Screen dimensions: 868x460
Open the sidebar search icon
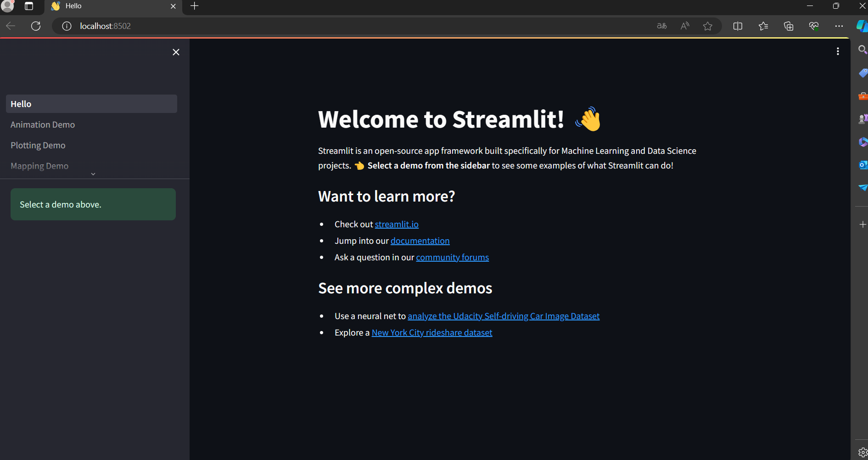point(862,50)
